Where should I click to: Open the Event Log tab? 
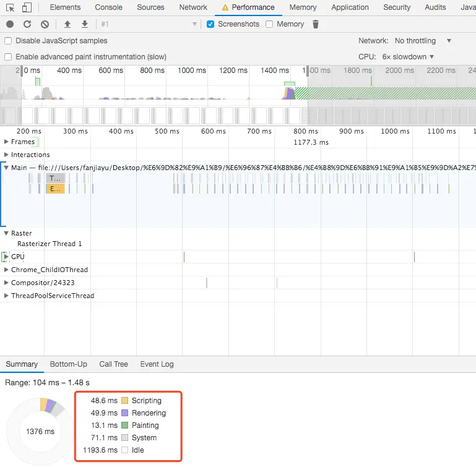click(x=157, y=364)
